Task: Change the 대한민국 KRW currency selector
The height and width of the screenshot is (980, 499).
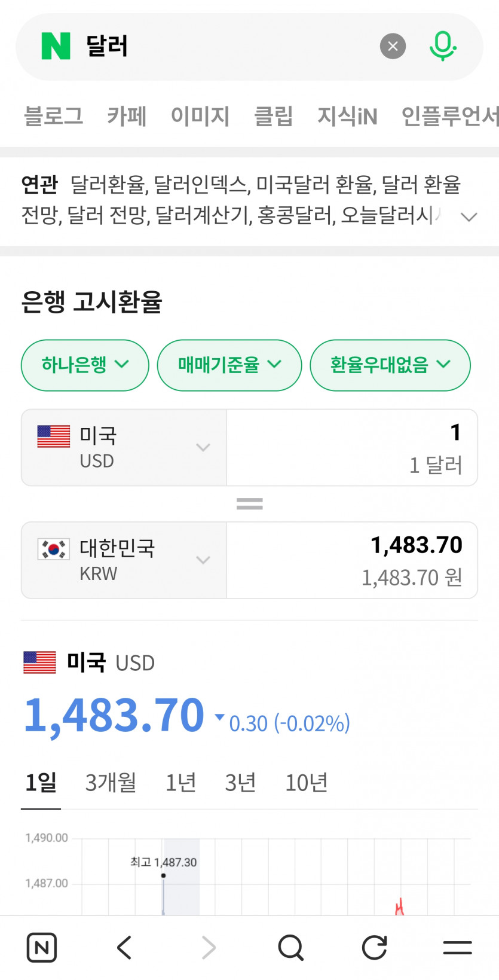Action: (124, 560)
